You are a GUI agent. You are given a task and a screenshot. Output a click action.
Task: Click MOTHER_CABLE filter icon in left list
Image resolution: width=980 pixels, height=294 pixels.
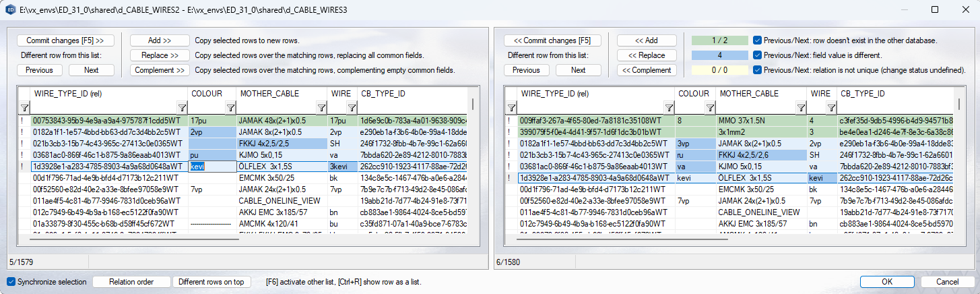[321, 107]
